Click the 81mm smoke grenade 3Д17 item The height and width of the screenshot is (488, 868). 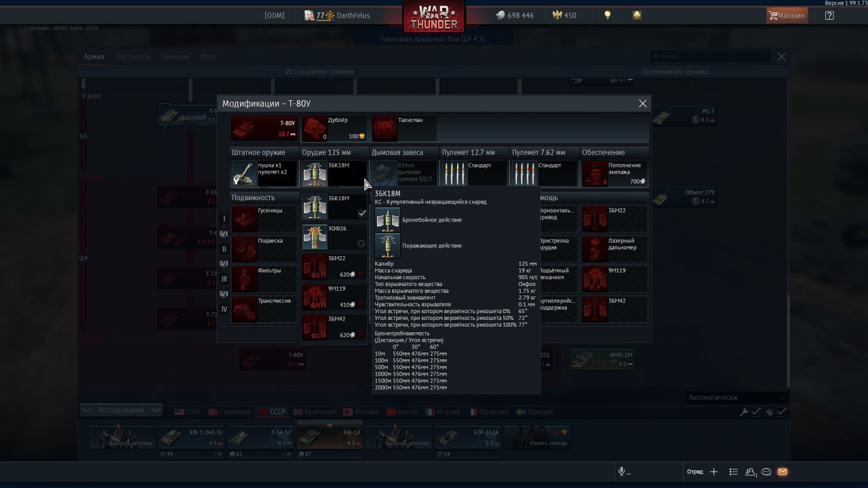[x=404, y=174]
